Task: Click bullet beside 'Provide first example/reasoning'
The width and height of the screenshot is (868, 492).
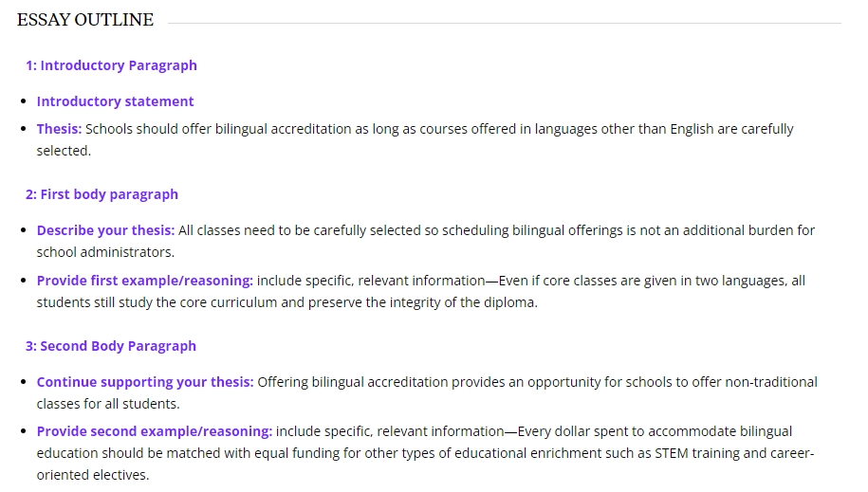Action: point(24,281)
